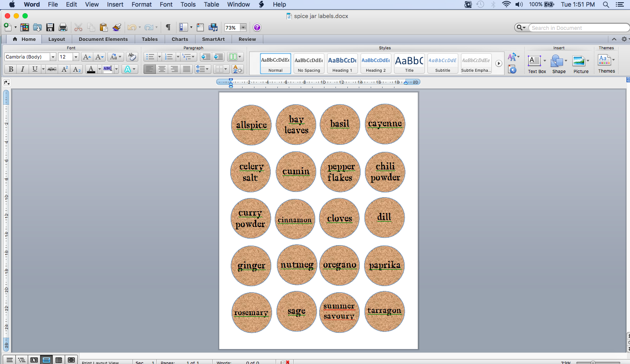Viewport: 630px width, 364px height.
Task: Switch to the Document Elements ribbon tab
Action: click(103, 39)
